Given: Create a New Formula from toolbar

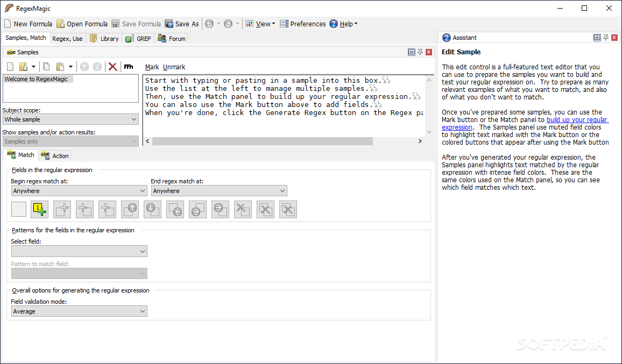Looking at the screenshot, I should coord(28,24).
